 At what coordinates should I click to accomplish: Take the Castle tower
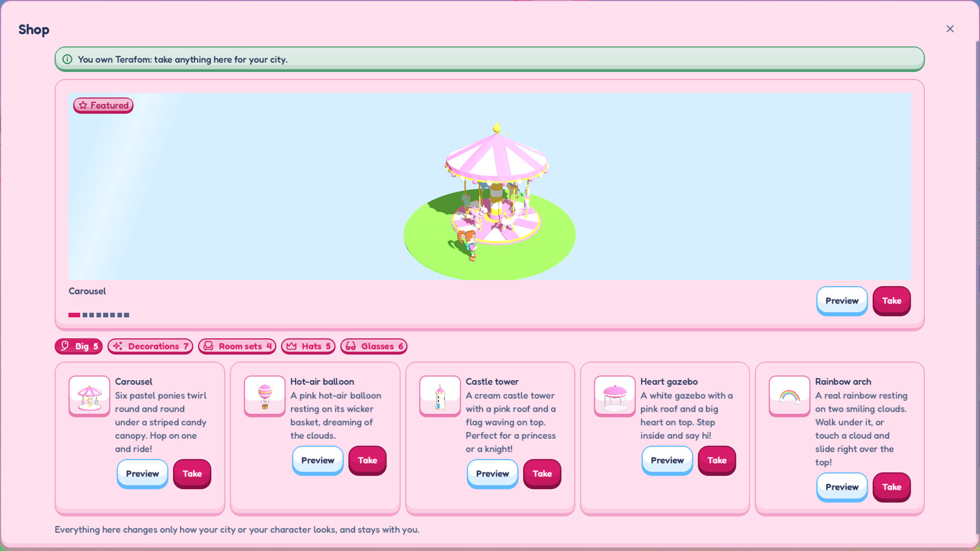click(542, 473)
